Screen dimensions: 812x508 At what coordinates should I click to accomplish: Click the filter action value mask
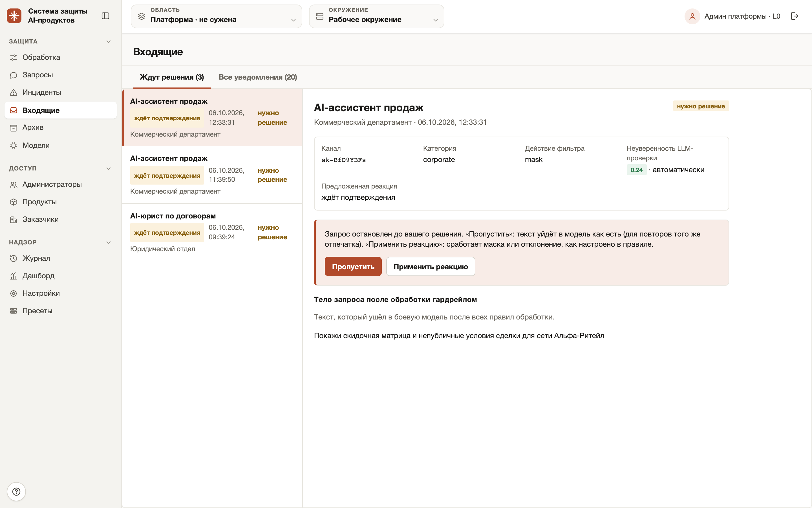[x=533, y=159]
